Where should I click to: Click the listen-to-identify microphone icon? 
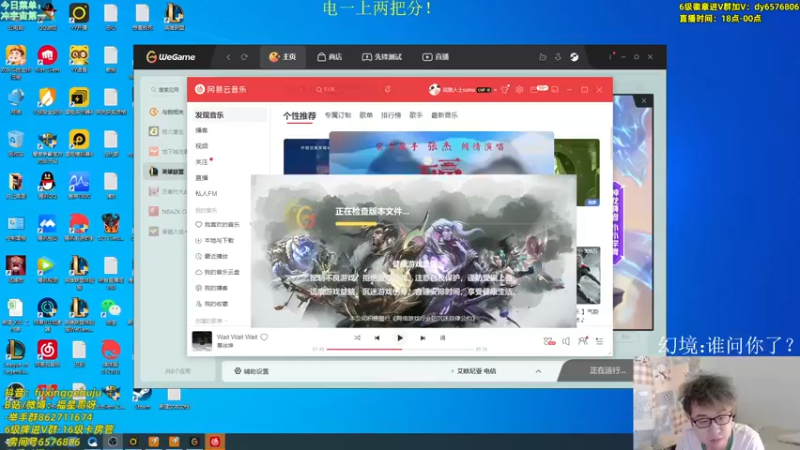click(388, 89)
